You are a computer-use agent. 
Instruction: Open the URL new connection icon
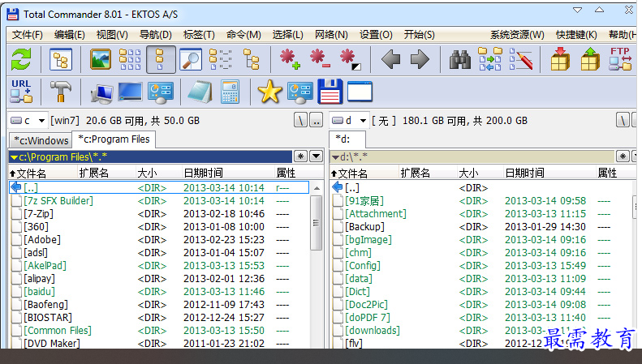pos(21,92)
